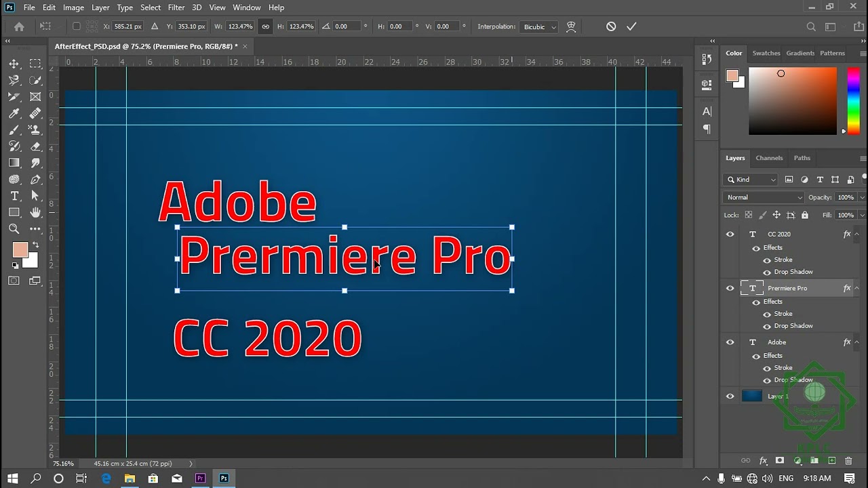Image resolution: width=868 pixels, height=488 pixels.
Task: Switch to the Swatches tab
Action: pyautogui.click(x=766, y=53)
